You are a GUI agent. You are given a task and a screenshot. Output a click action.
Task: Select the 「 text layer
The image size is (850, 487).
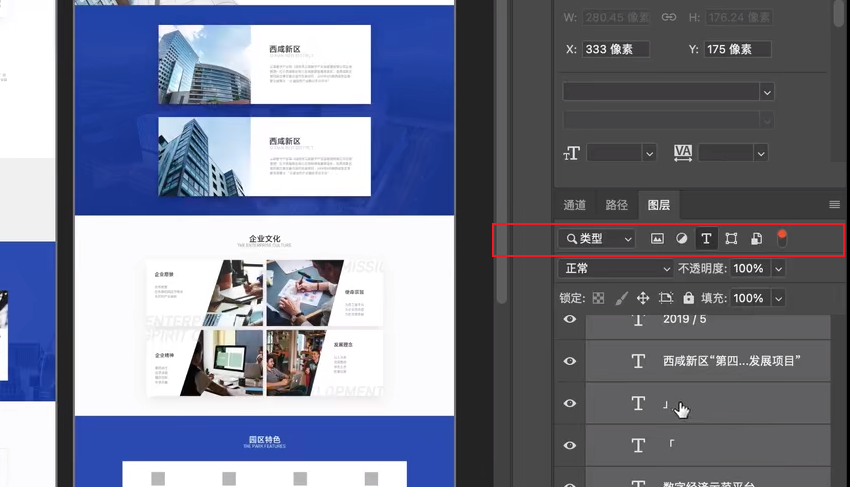pos(708,445)
